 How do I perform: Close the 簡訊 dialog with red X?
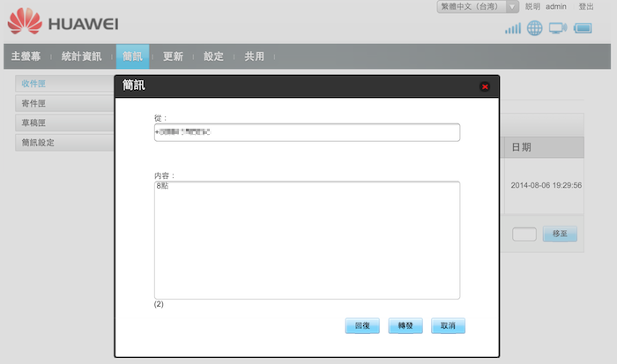pos(485,86)
